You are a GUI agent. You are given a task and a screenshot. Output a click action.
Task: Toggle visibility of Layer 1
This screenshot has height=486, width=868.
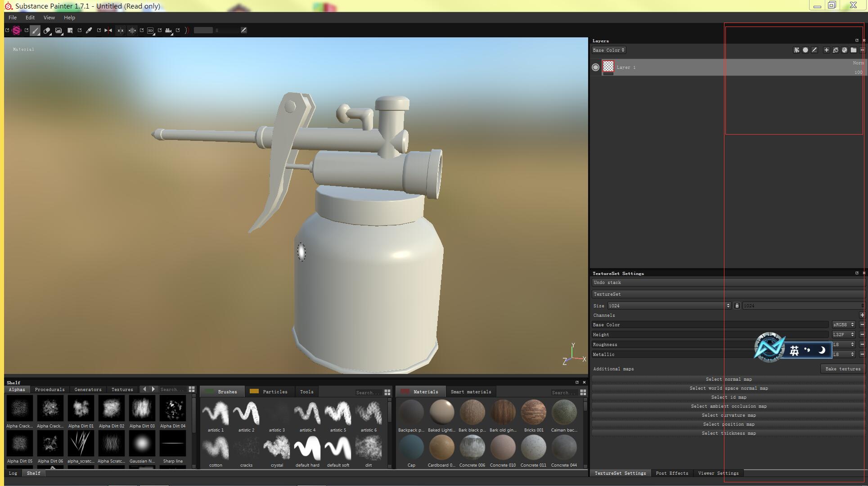click(x=595, y=67)
